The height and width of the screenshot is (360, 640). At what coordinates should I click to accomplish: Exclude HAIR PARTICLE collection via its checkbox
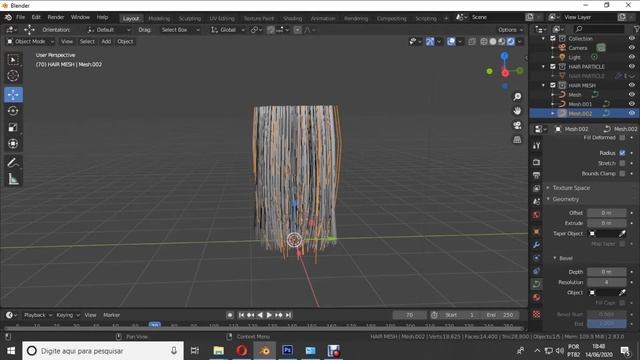pyautogui.click(x=553, y=67)
